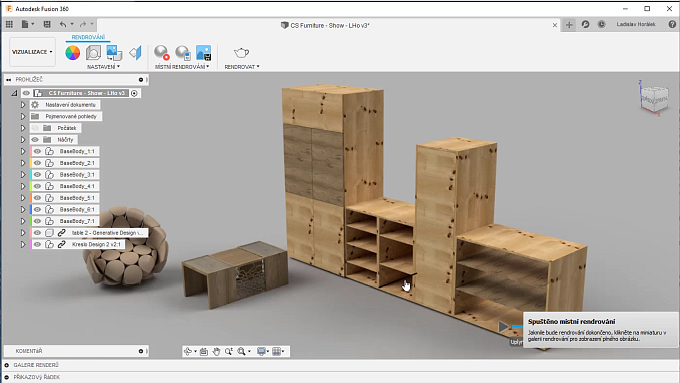This screenshot has height=383, width=680.
Task: Switch to the RENDROVÁNÍ ribbon tab
Action: 88,37
